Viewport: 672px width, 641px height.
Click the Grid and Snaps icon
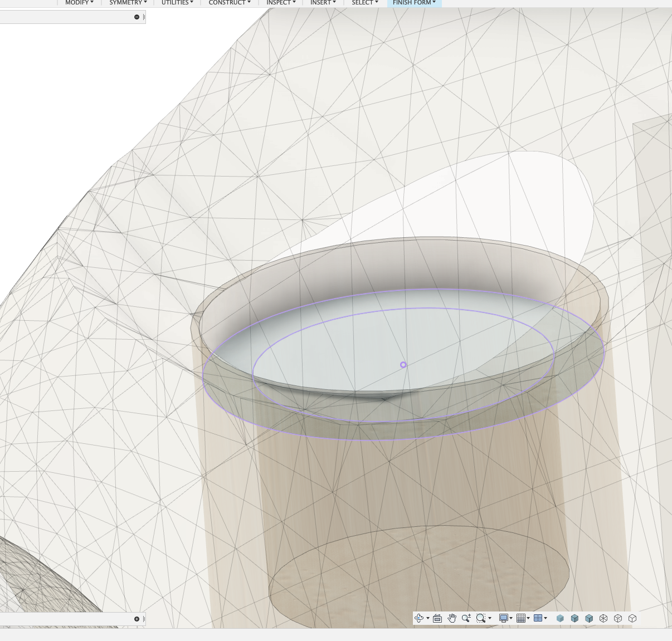pyautogui.click(x=522, y=618)
